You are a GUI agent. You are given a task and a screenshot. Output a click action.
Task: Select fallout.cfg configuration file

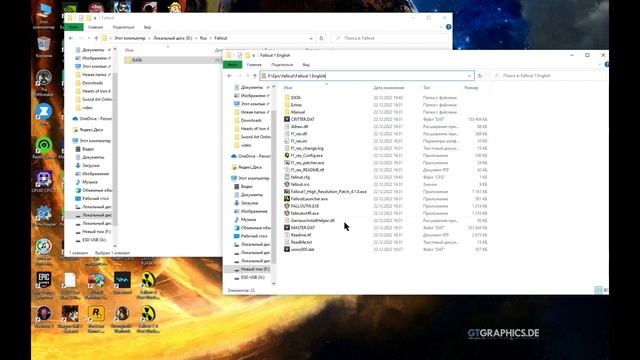(300, 177)
